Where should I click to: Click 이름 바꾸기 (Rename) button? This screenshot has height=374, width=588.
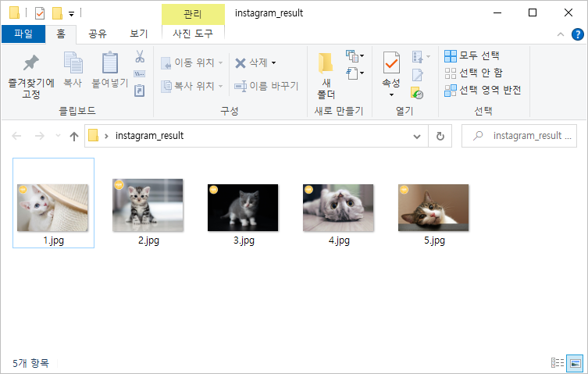point(266,87)
